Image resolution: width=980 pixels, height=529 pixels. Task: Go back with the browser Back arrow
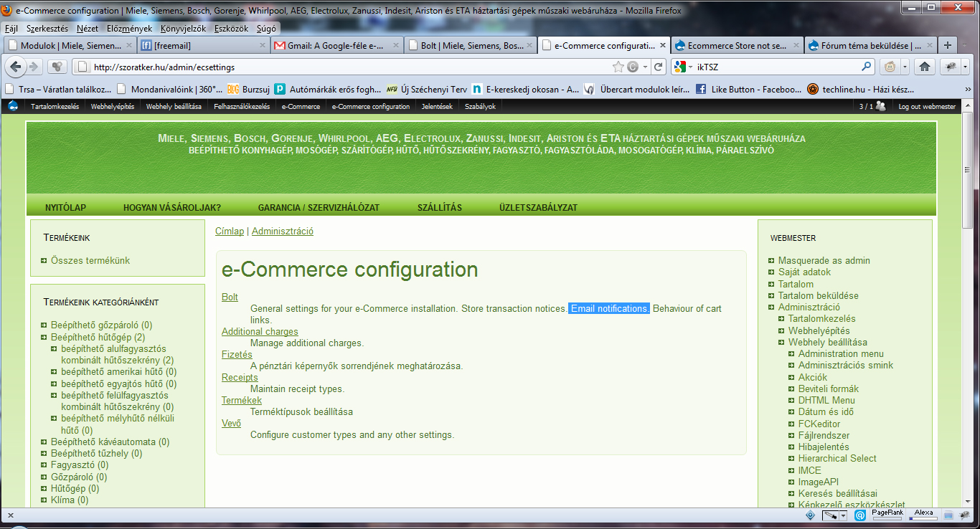16,67
